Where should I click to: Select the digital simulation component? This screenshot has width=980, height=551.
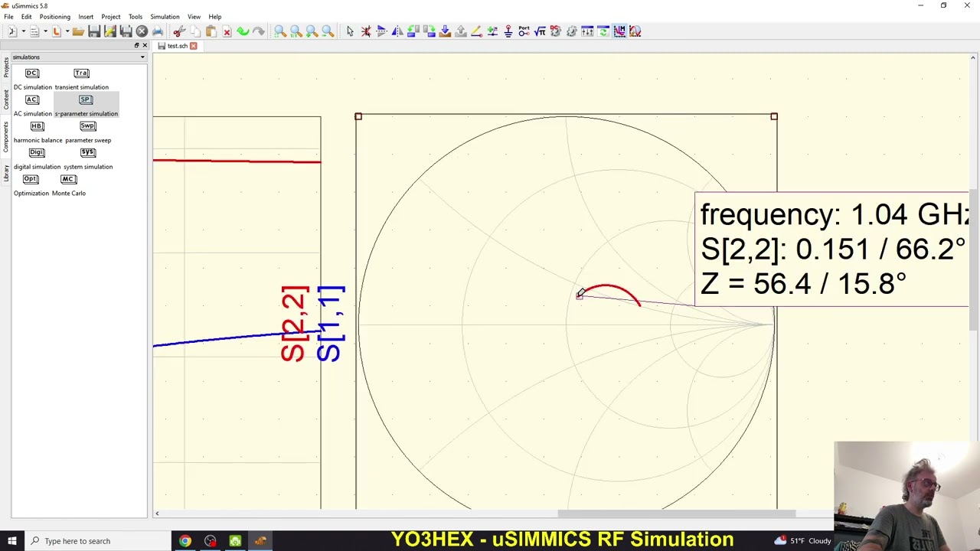[x=37, y=158]
